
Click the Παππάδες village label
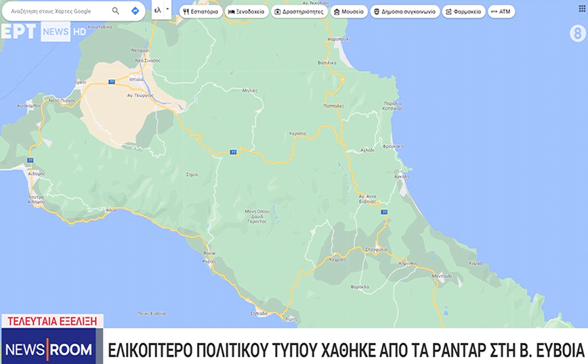click(x=335, y=106)
